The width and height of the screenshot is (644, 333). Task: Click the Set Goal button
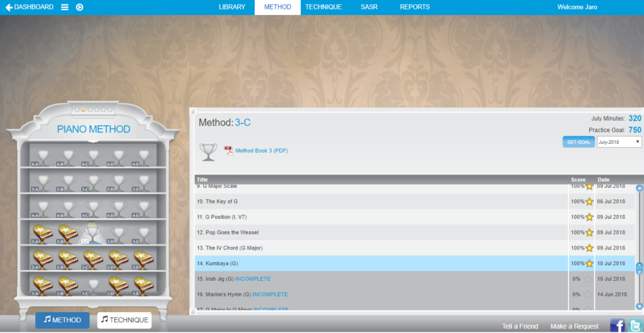point(579,142)
